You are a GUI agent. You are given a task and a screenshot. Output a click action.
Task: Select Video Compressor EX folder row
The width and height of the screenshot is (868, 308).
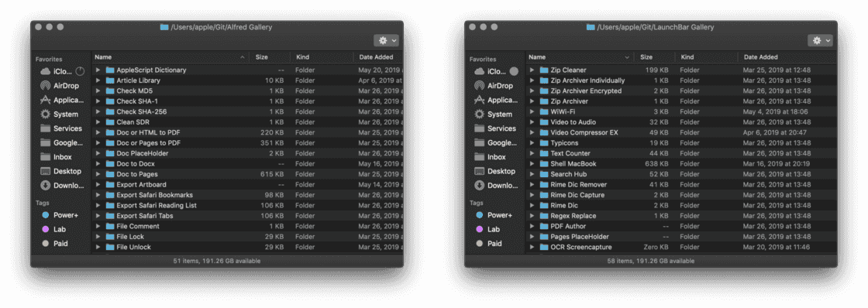pyautogui.click(x=681, y=132)
